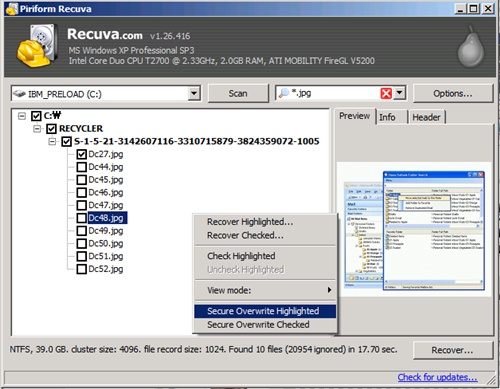Click the Recover... button
The width and height of the screenshot is (500, 389).
coord(452,350)
